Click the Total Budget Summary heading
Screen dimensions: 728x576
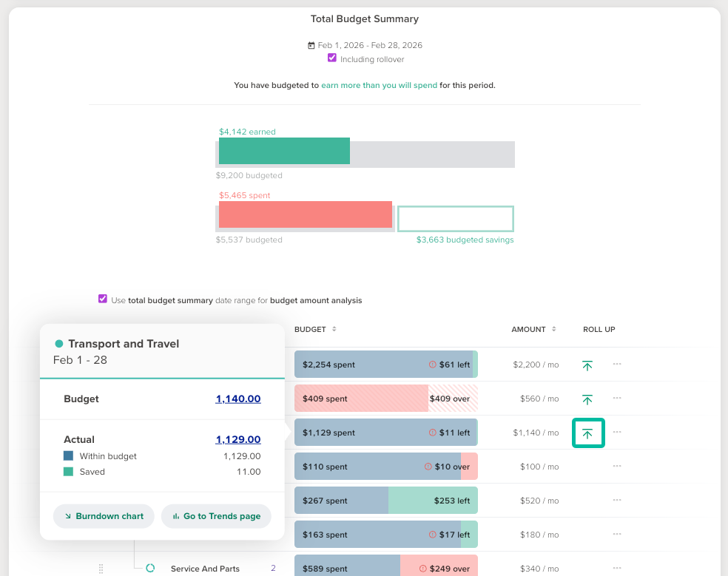(x=365, y=19)
